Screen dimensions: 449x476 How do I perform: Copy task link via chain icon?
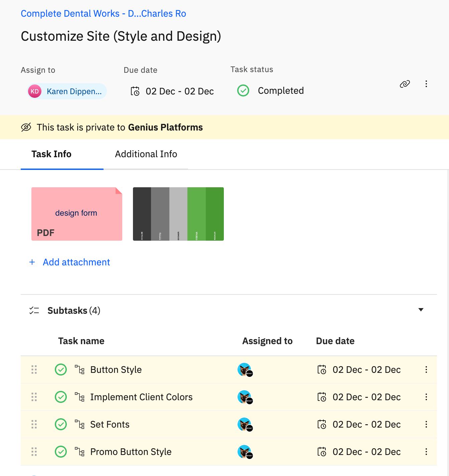coord(405,84)
